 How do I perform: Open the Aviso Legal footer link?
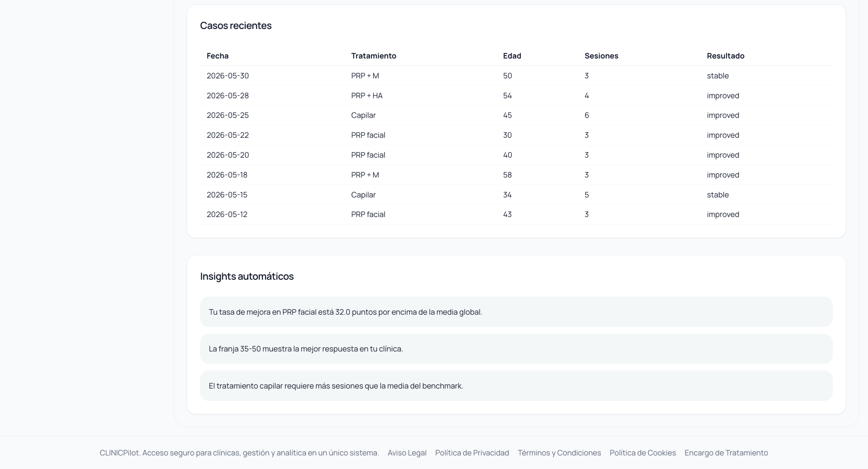[407, 453]
